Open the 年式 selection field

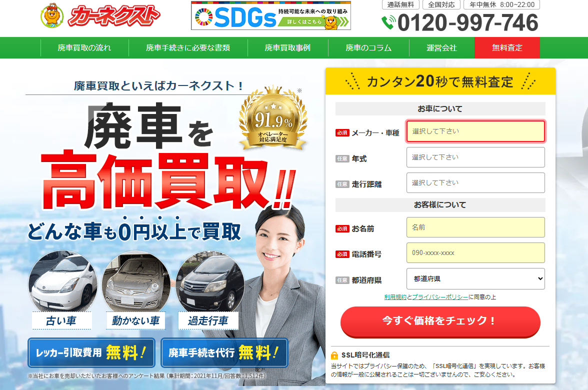(475, 157)
